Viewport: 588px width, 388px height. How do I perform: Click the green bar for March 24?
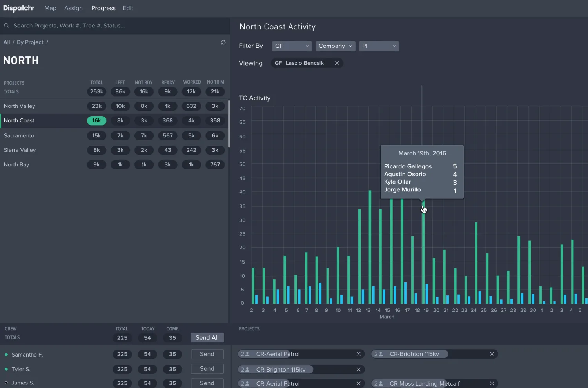[x=476, y=263]
